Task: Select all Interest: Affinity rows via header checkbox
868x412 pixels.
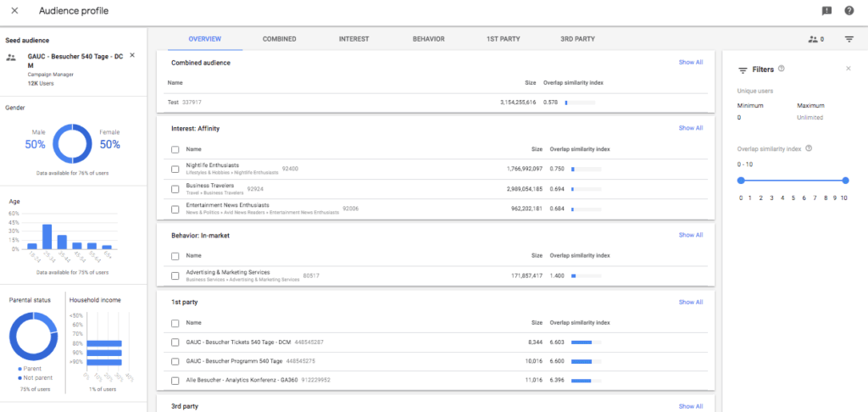Action: (x=175, y=148)
